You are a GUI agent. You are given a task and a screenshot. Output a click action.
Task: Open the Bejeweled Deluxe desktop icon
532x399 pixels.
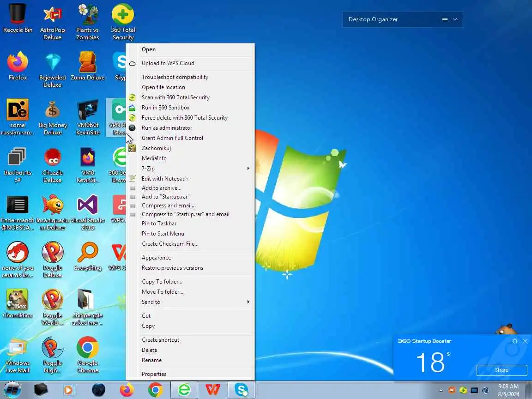click(x=52, y=70)
